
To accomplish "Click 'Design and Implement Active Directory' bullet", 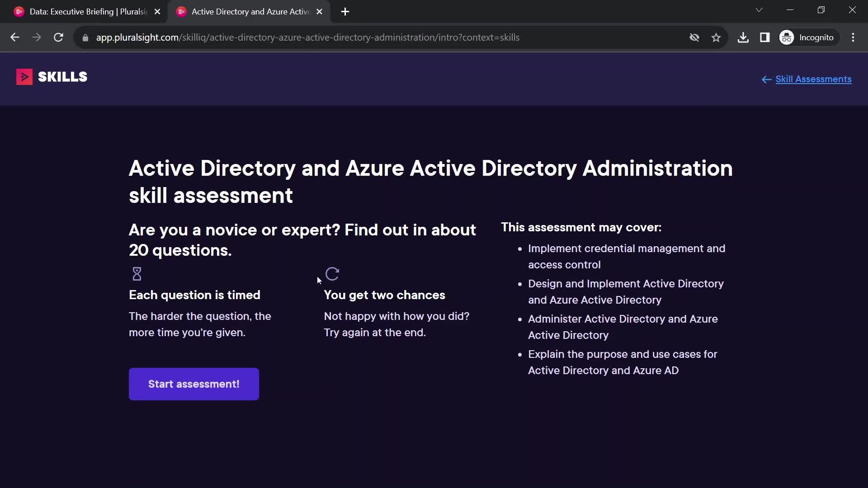I will [x=626, y=292].
